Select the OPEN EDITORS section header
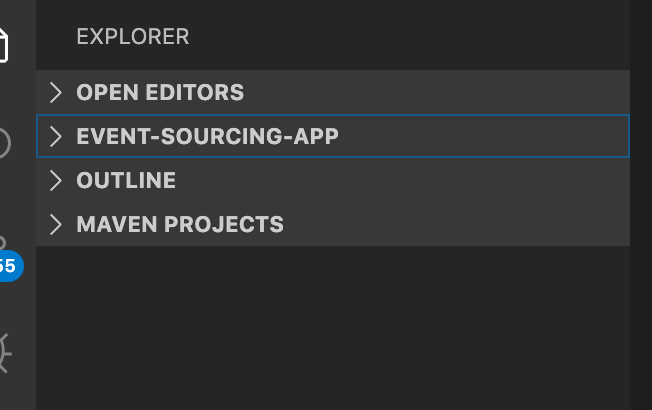This screenshot has height=410, width=652. tap(160, 92)
